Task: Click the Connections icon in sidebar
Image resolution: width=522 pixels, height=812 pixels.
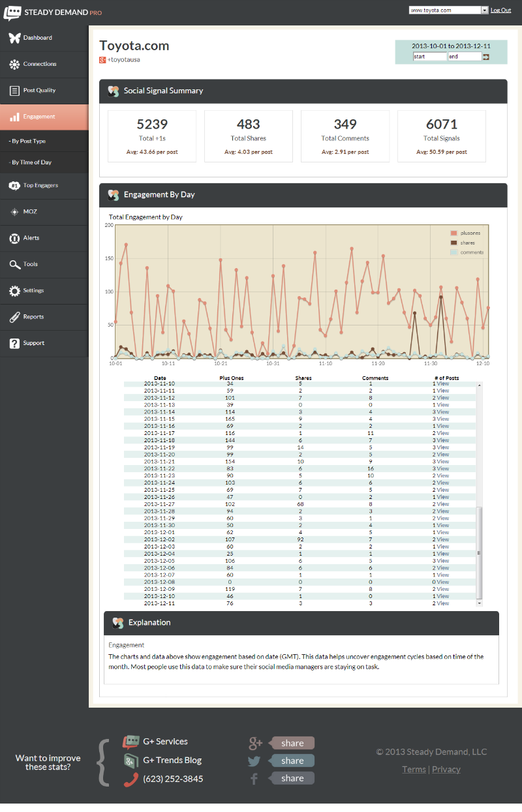Action: coord(14,65)
